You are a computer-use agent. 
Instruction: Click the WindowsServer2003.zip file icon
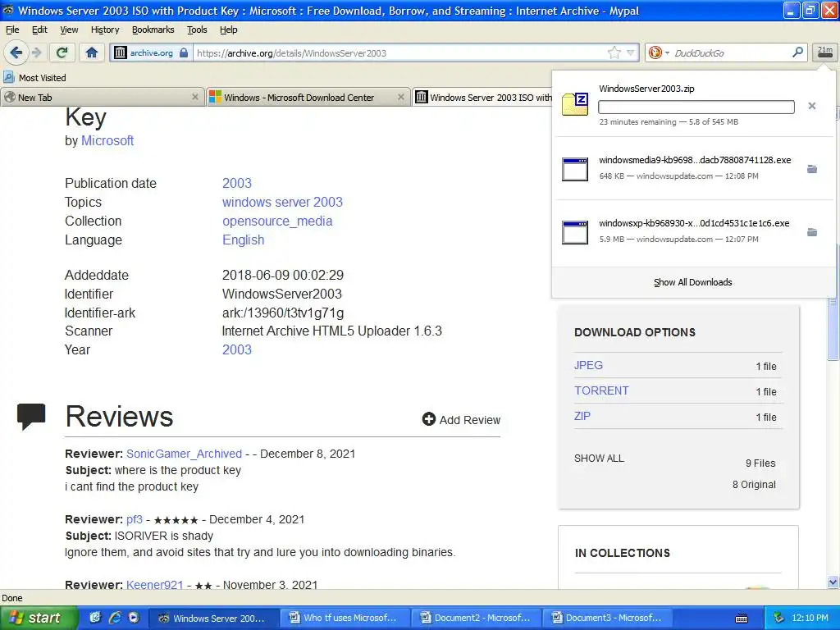(x=575, y=104)
